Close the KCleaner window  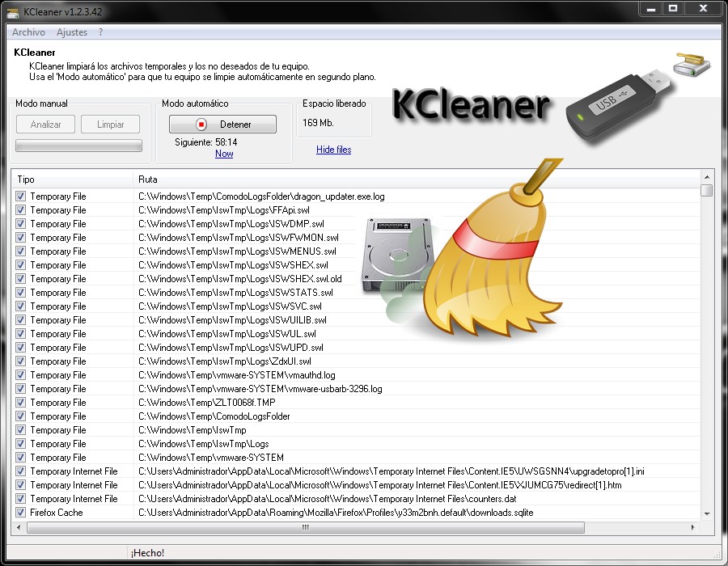tap(704, 8)
